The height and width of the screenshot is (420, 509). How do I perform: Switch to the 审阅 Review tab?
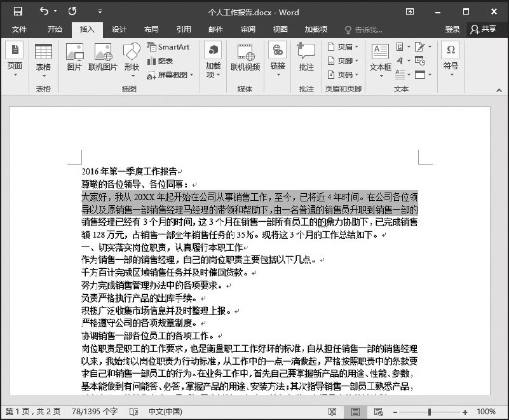pyautogui.click(x=248, y=29)
